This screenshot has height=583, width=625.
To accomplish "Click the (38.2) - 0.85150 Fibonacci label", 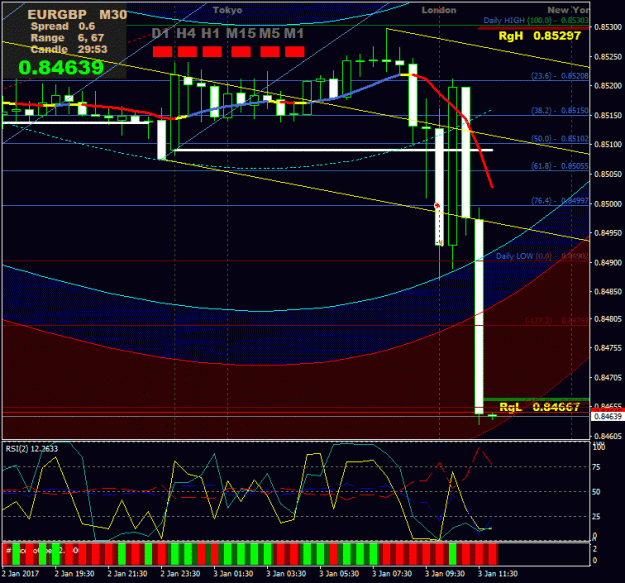I will [560, 110].
